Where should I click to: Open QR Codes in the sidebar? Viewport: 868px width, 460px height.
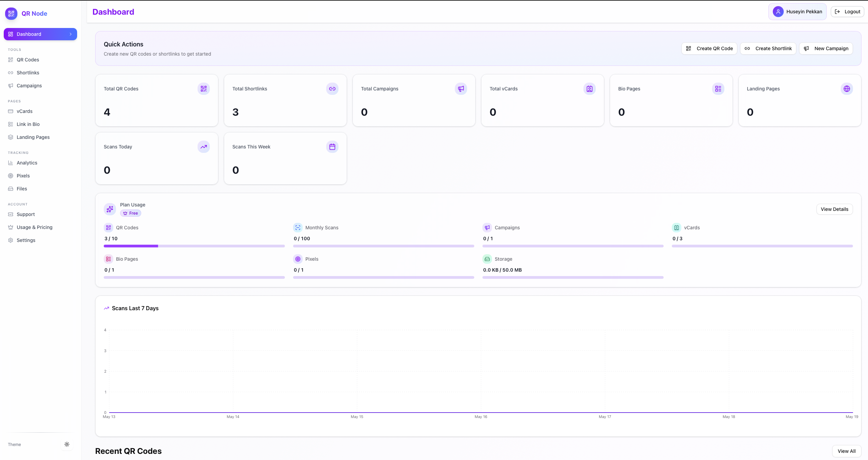40,60
